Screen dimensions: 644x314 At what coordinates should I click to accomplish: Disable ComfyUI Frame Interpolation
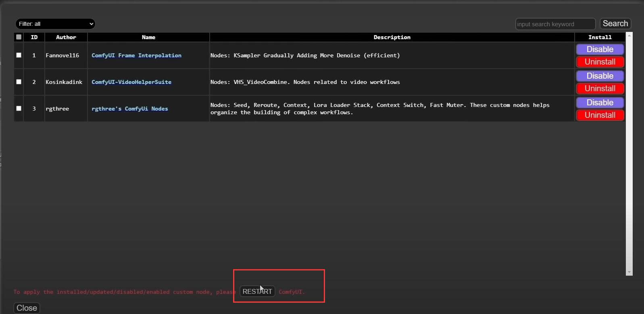(x=600, y=49)
